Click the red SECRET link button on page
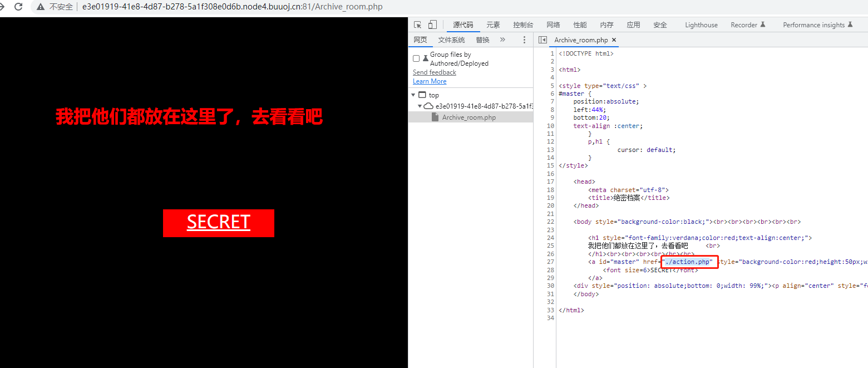The image size is (868, 368). (219, 223)
